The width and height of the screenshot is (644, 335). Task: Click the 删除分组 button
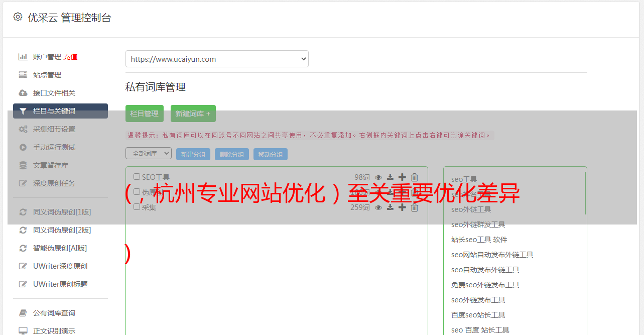point(232,154)
